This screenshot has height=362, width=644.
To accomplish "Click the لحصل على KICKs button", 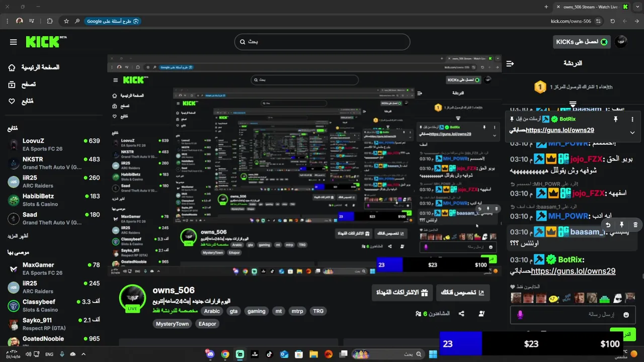I will coord(581,42).
